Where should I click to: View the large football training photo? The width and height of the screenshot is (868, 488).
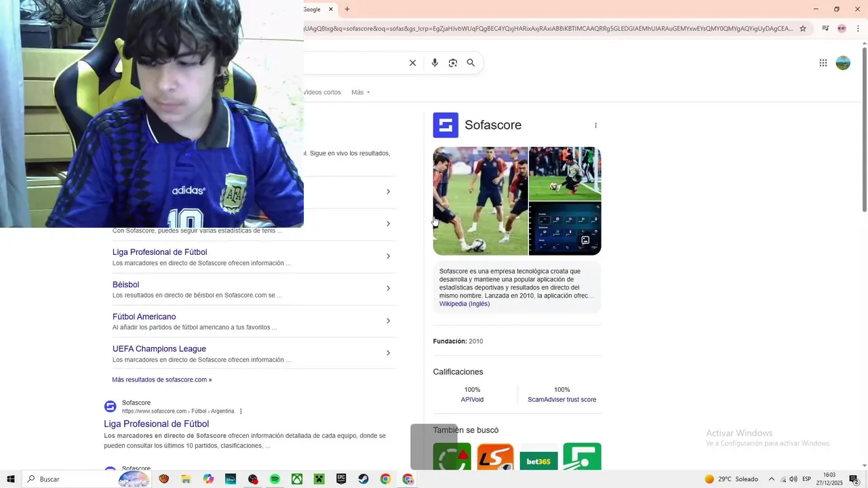coord(480,201)
